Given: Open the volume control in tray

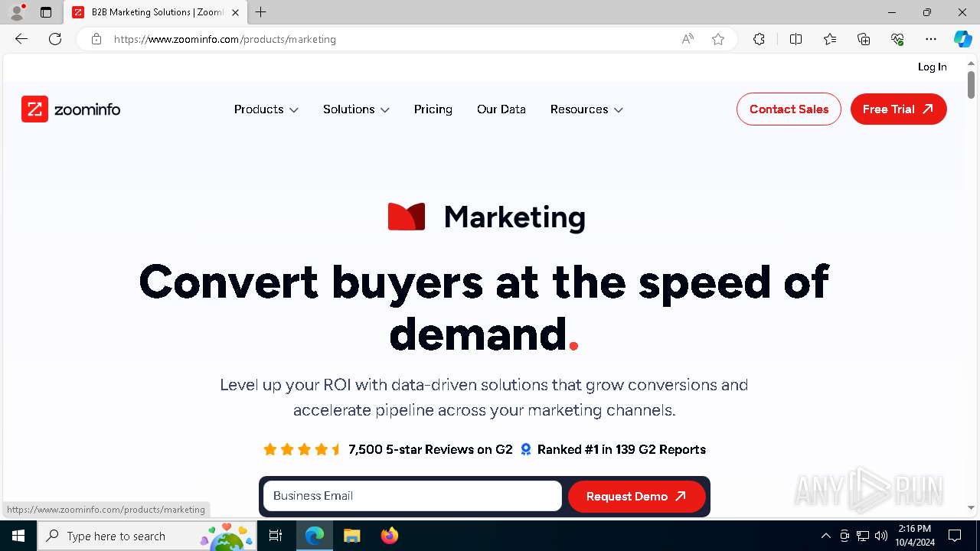Looking at the screenshot, I should pyautogui.click(x=881, y=536).
